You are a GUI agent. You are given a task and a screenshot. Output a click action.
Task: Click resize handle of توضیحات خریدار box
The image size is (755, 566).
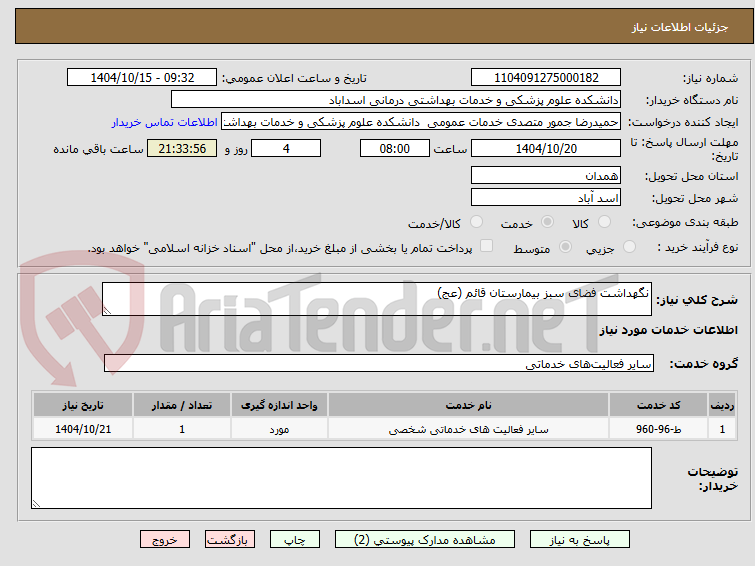tap(36, 504)
